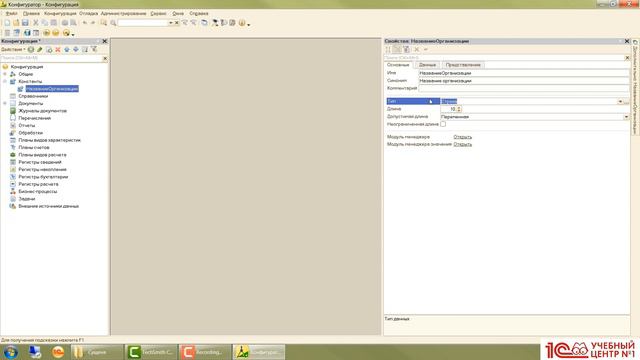Click the Windows Start button
This screenshot has height=360, width=640.
coord(11,352)
